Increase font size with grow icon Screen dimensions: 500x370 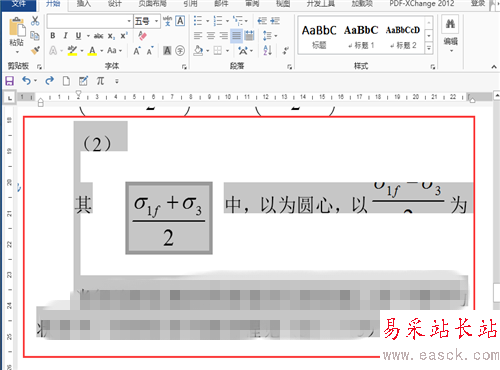coord(137,51)
